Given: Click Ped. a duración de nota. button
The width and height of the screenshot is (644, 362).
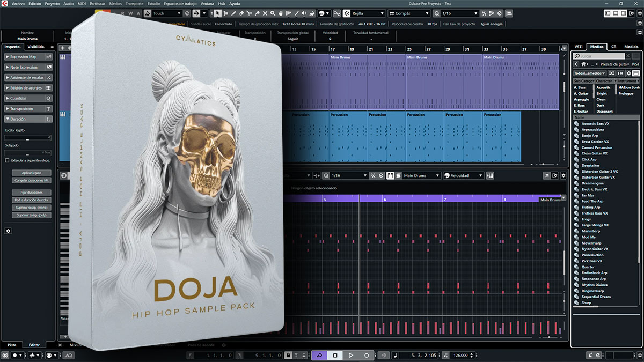Looking at the screenshot, I should coord(32,200).
